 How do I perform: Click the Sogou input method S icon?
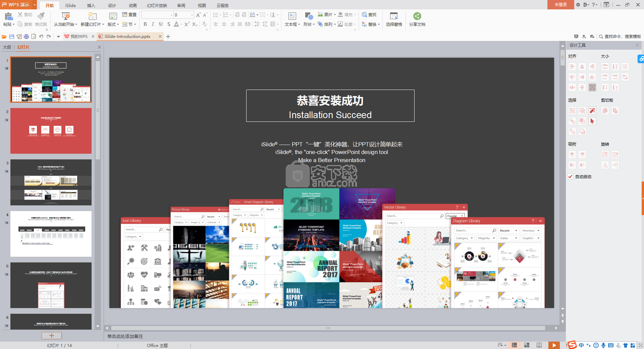click(x=572, y=345)
